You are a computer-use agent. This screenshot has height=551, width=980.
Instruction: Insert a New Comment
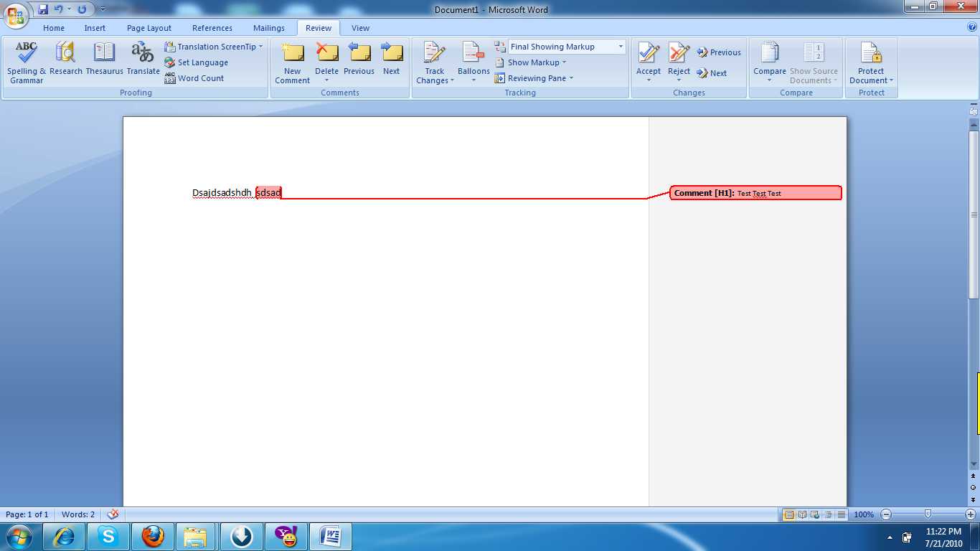(293, 62)
